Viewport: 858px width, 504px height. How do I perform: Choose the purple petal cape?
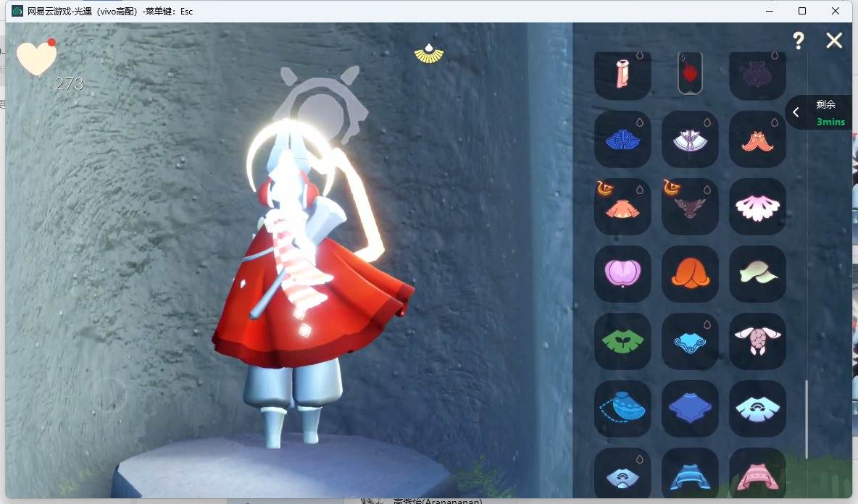tap(622, 273)
